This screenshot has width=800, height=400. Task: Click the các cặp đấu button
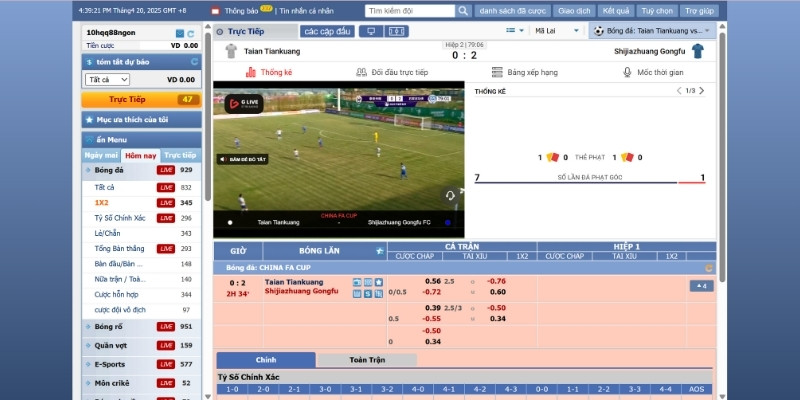327,32
